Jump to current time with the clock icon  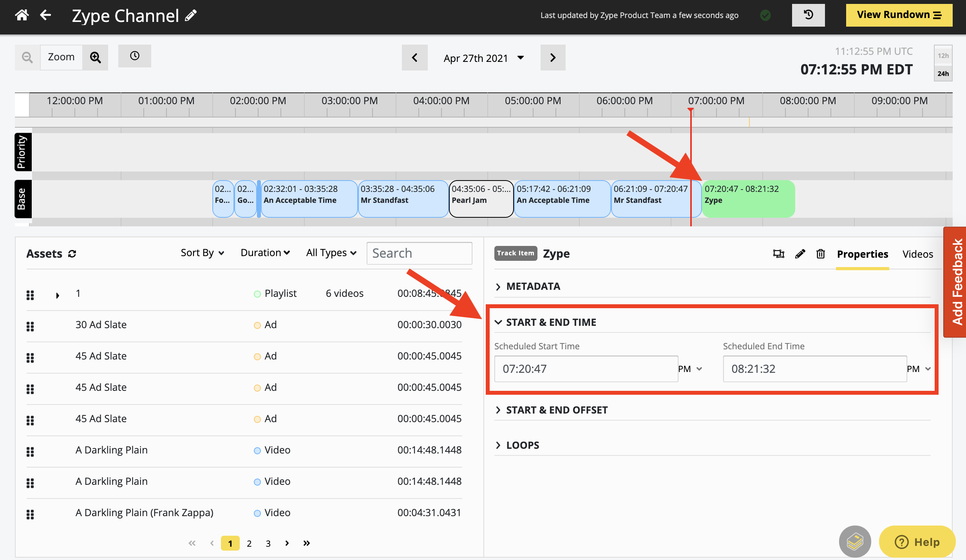[135, 56]
